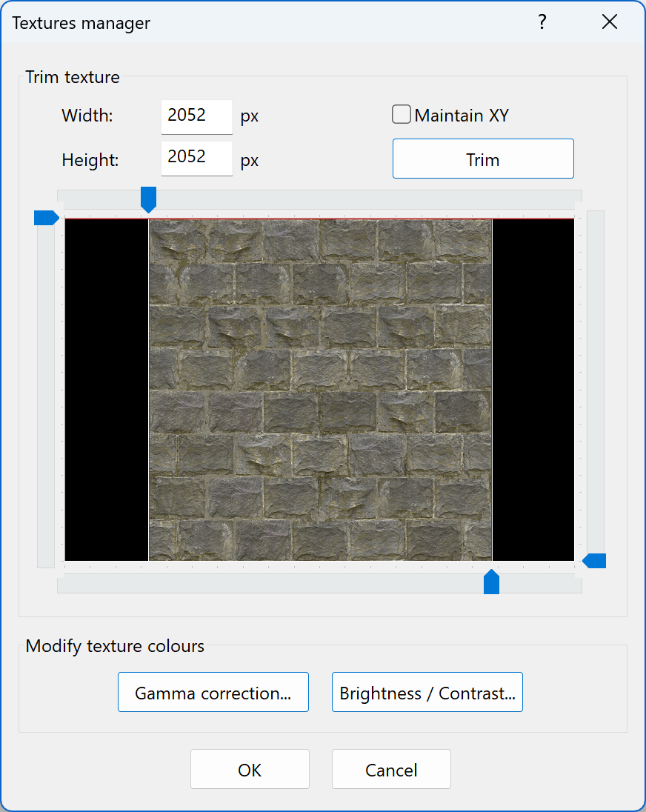This screenshot has height=812, width=646.
Task: Close the Textures manager window
Action: tap(609, 22)
